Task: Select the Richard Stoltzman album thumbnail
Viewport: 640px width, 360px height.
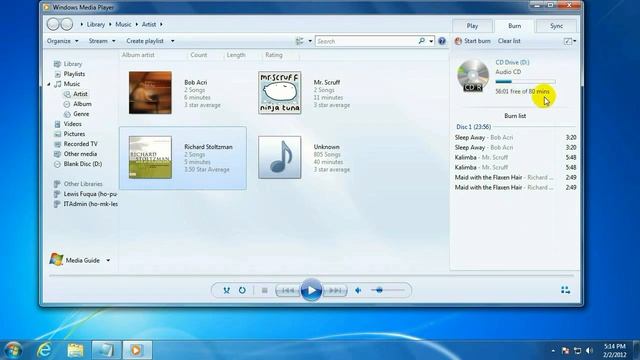Action: [x=150, y=158]
